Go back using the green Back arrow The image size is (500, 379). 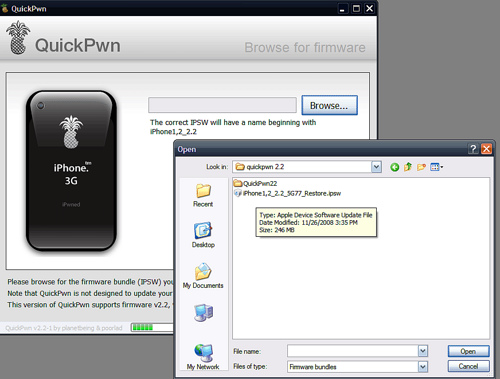[x=395, y=167]
